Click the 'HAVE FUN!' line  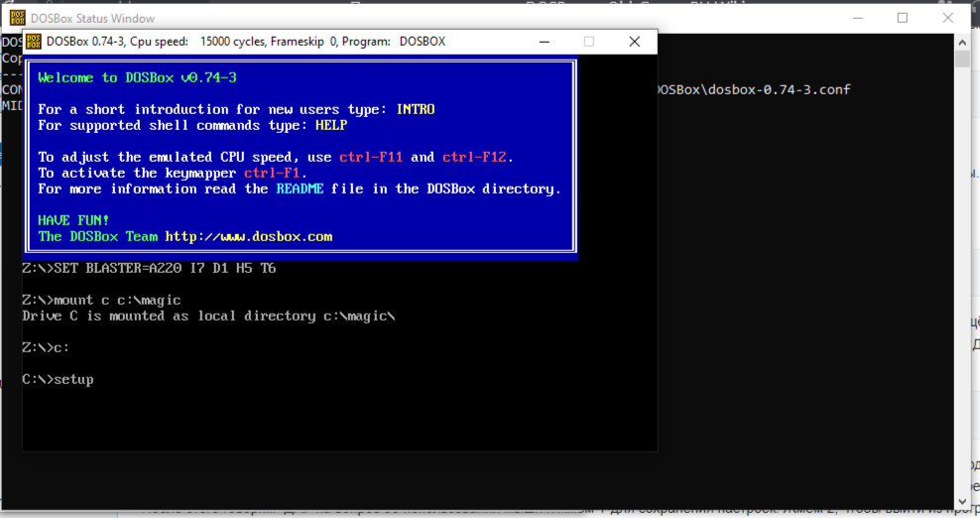coord(73,220)
